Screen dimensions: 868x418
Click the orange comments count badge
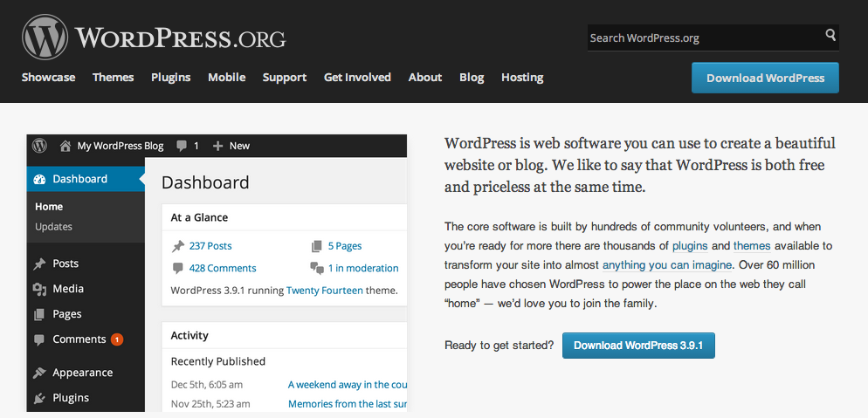pyautogui.click(x=117, y=339)
